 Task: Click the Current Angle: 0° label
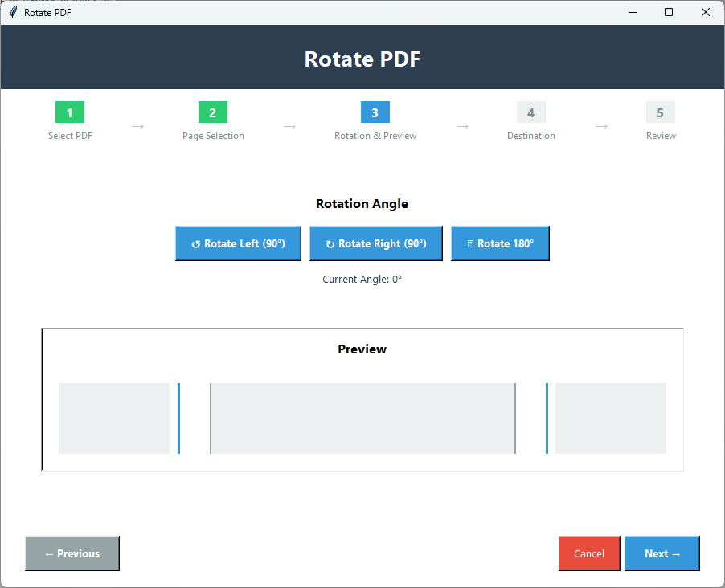[x=362, y=279]
